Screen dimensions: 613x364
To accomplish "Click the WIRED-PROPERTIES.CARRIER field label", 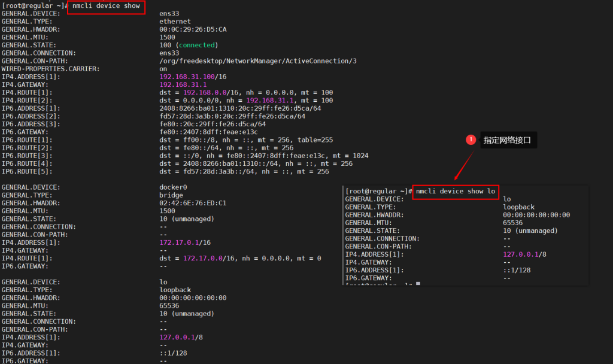I will (x=50, y=69).
